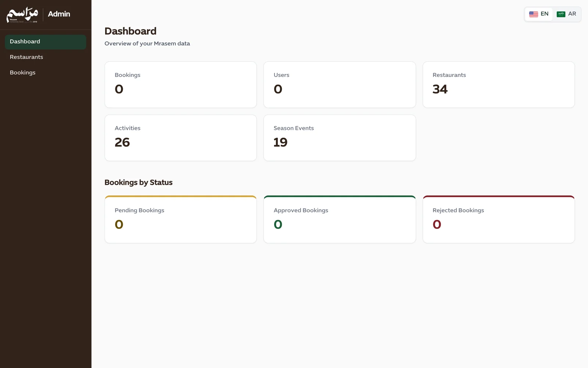
Task: Select the Activities card showing 26
Action: [180, 138]
